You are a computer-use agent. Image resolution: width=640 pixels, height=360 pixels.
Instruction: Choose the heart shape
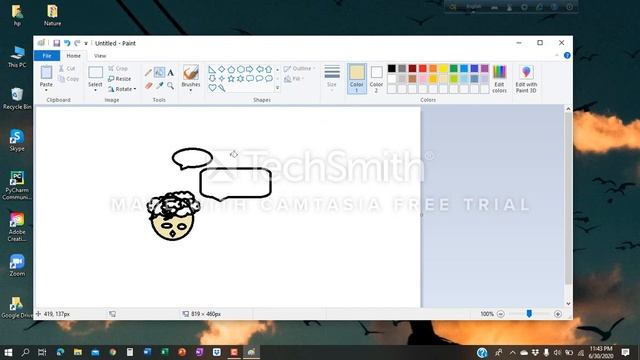(x=212, y=88)
